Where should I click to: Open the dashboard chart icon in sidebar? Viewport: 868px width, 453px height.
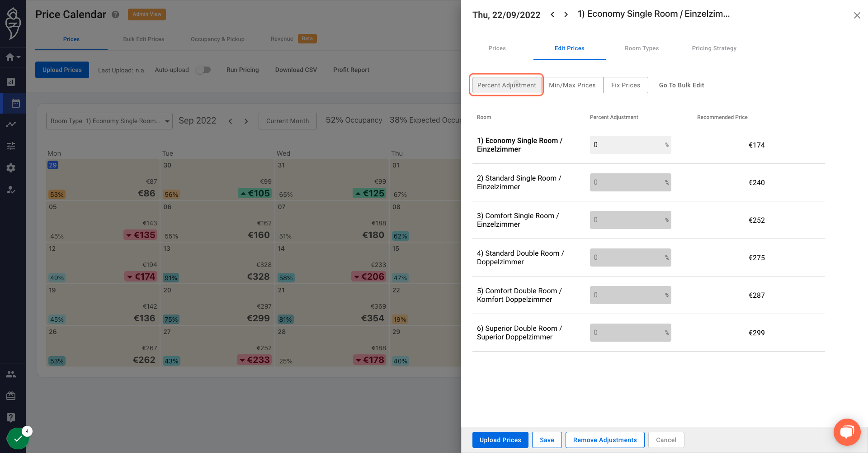click(11, 82)
